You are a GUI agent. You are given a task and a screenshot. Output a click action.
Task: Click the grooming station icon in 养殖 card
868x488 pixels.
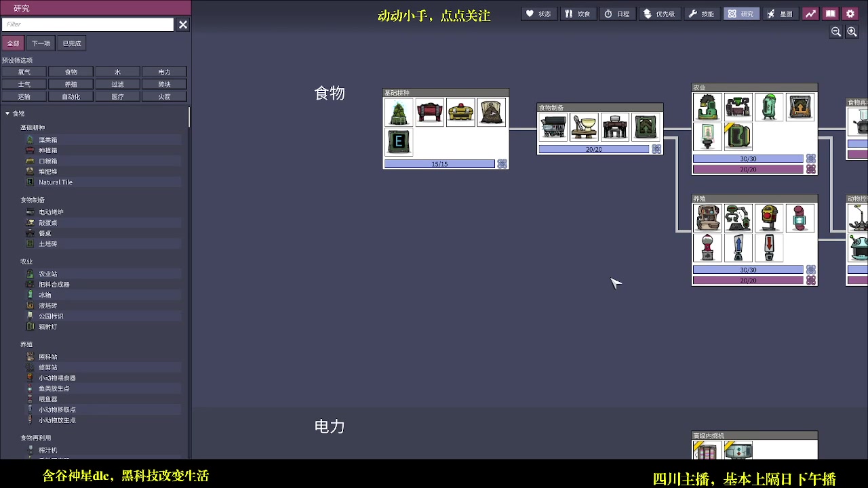point(707,218)
